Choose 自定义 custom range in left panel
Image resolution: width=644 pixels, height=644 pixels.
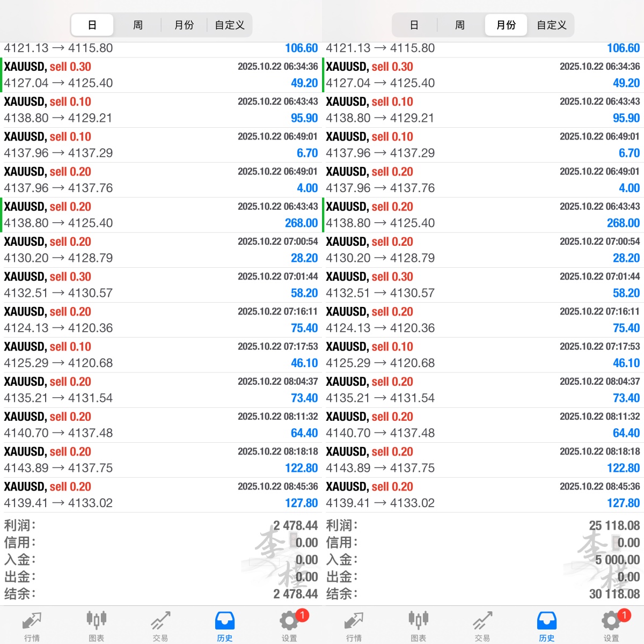tap(230, 25)
